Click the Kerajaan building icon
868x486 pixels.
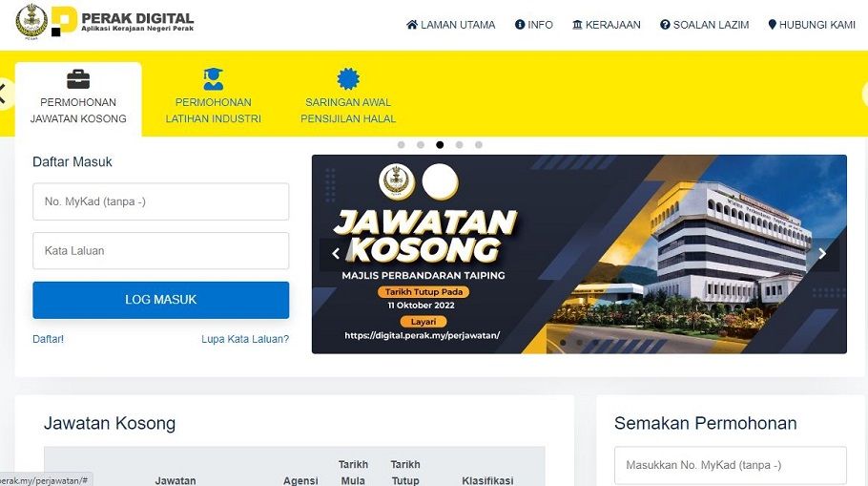pos(577,25)
